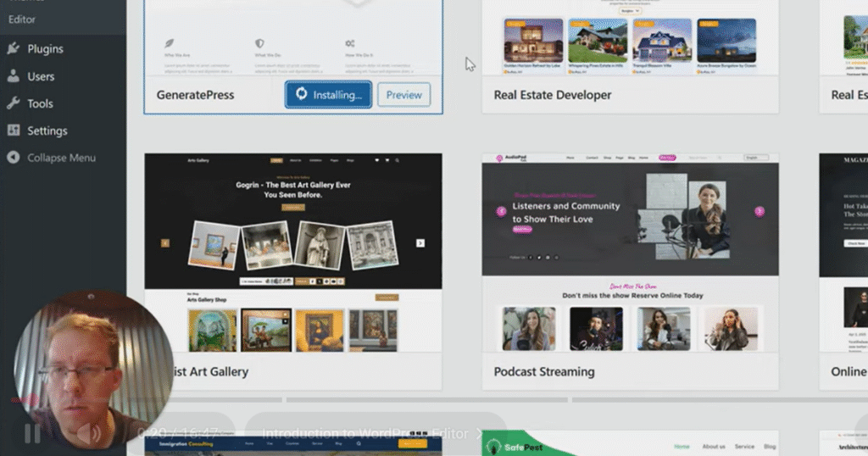The image size is (868, 456).
Task: Click the Plugins plug icon in sidebar
Action: [13, 49]
